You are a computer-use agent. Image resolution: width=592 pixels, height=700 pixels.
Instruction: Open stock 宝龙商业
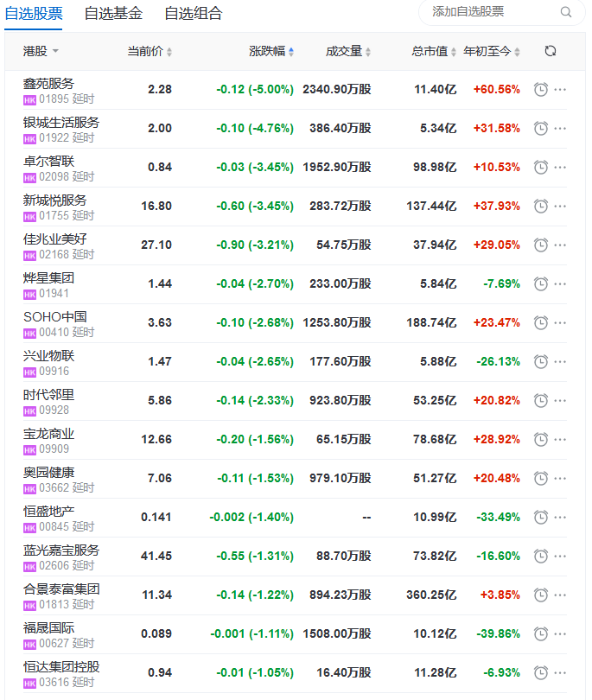coord(48,433)
